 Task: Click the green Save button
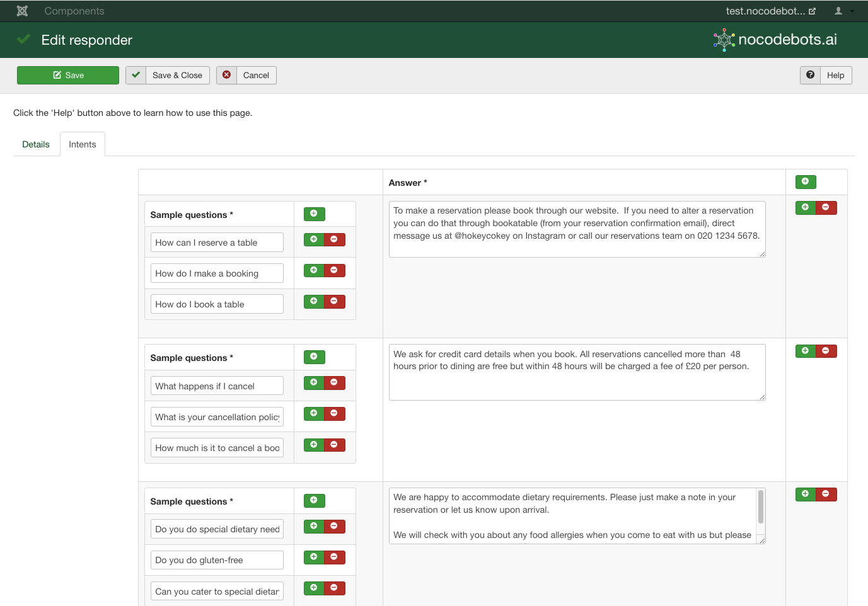(x=68, y=75)
